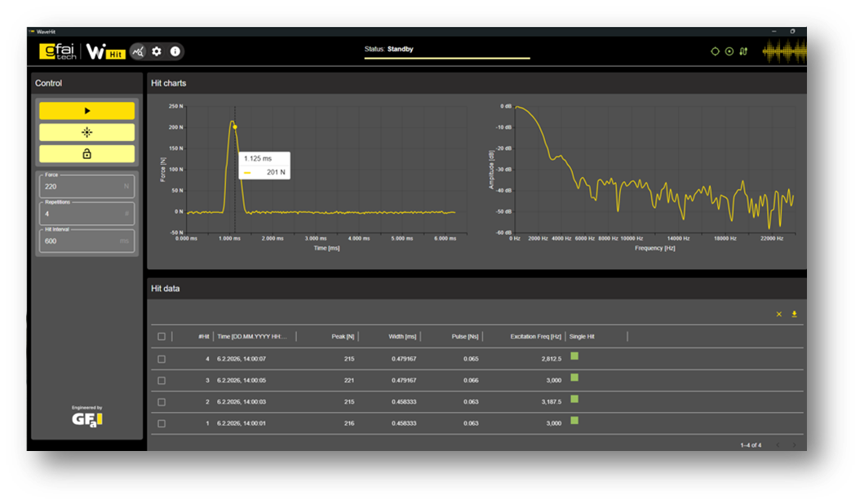
Task: Click the WaveHit logo
Action: (106, 51)
